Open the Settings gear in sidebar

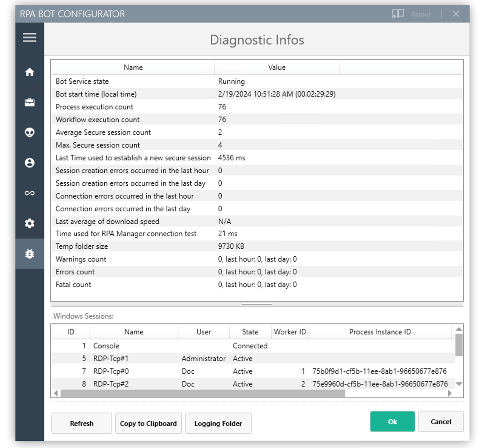[x=29, y=224]
